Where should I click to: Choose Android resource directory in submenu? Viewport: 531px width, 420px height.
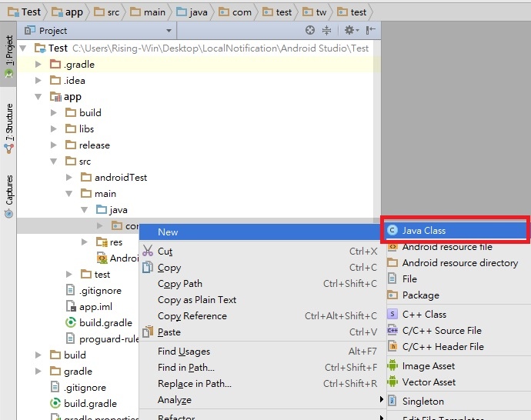pyautogui.click(x=459, y=263)
